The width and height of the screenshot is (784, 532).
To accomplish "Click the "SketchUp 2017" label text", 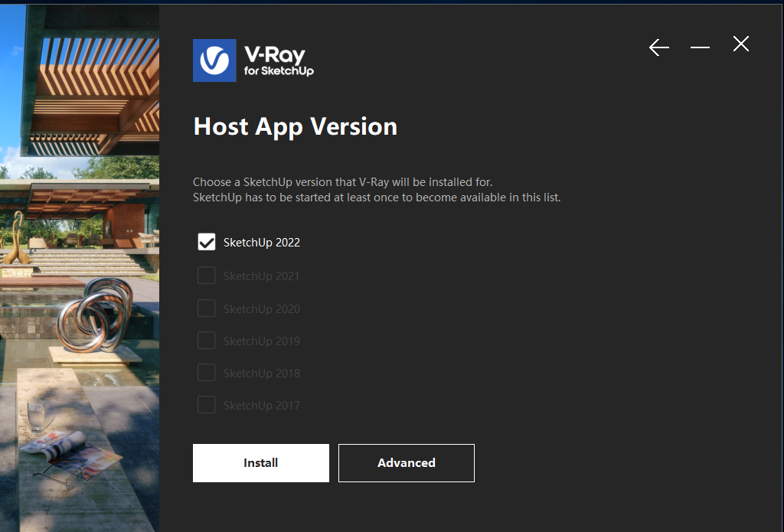I will 262,406.
